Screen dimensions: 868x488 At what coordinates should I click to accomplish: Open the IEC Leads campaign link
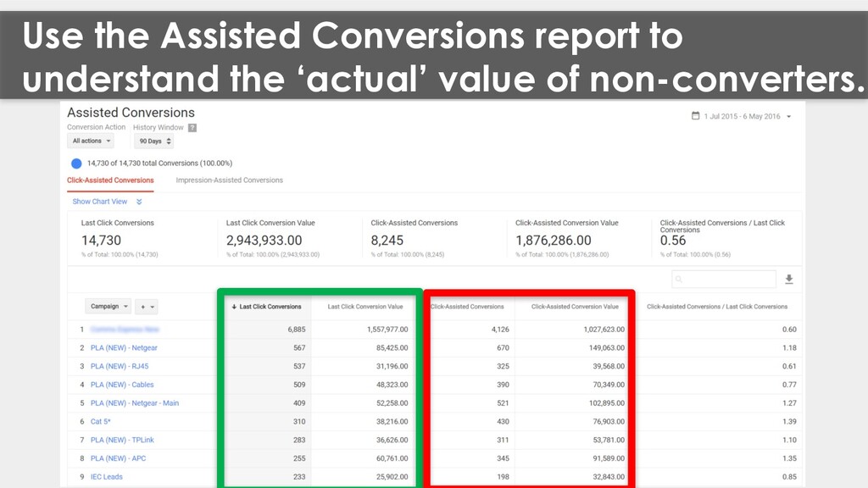pyautogui.click(x=107, y=477)
